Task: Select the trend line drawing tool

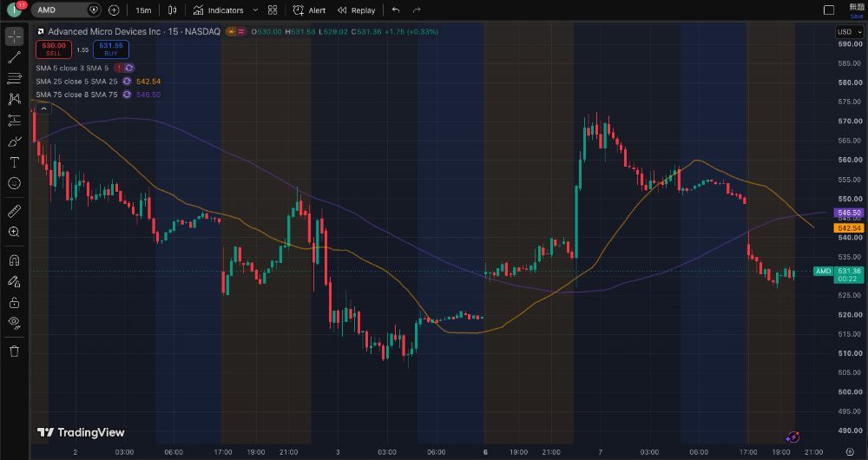Action: click(x=15, y=57)
